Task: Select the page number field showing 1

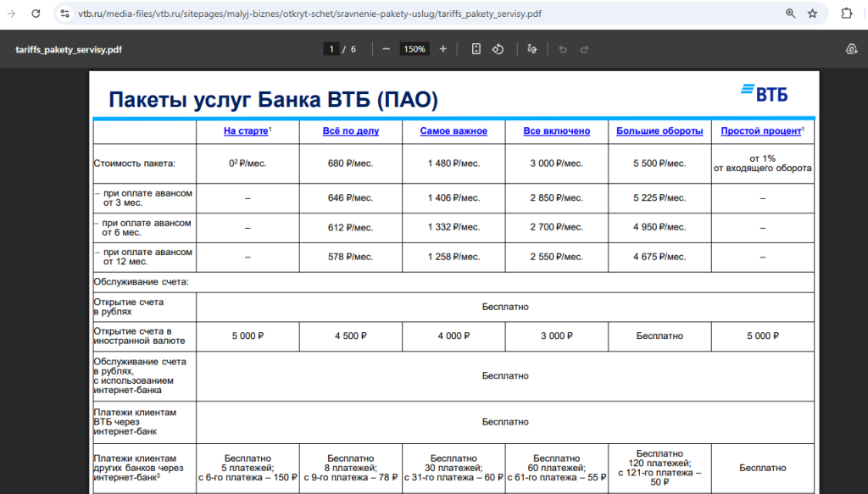Action: [331, 49]
